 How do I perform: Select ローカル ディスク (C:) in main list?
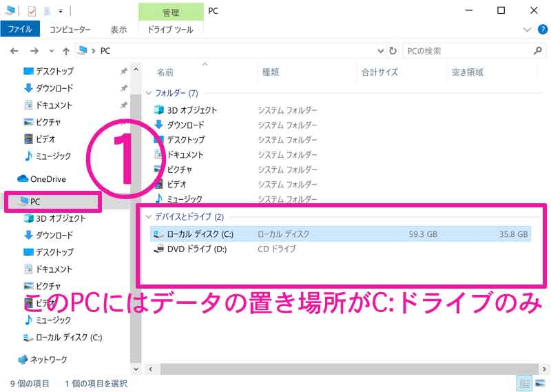click(x=200, y=234)
